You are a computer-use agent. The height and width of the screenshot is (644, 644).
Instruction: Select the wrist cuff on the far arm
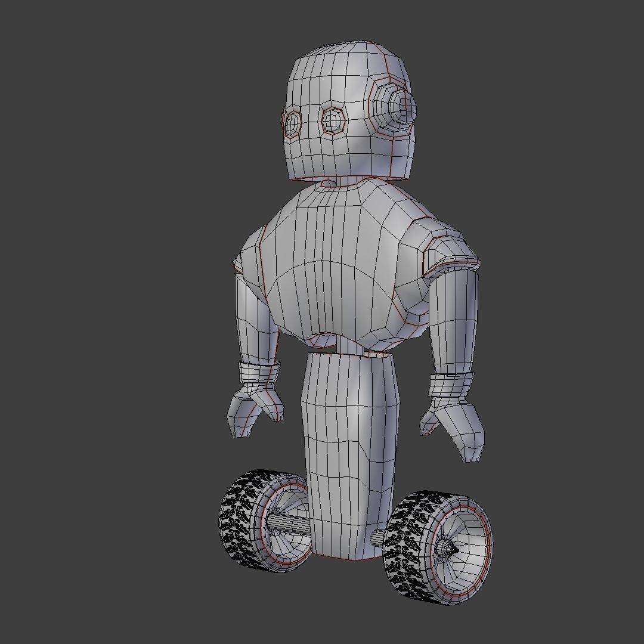point(259,372)
